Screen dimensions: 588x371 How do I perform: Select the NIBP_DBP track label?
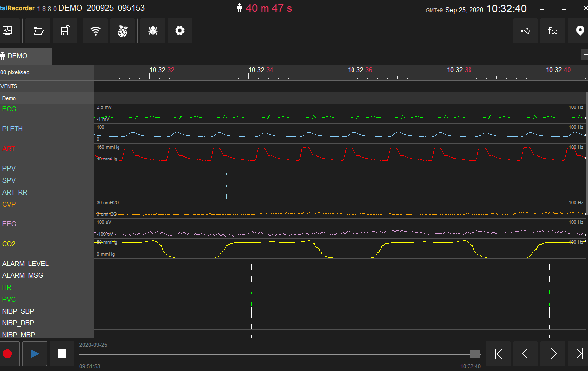[18, 323]
